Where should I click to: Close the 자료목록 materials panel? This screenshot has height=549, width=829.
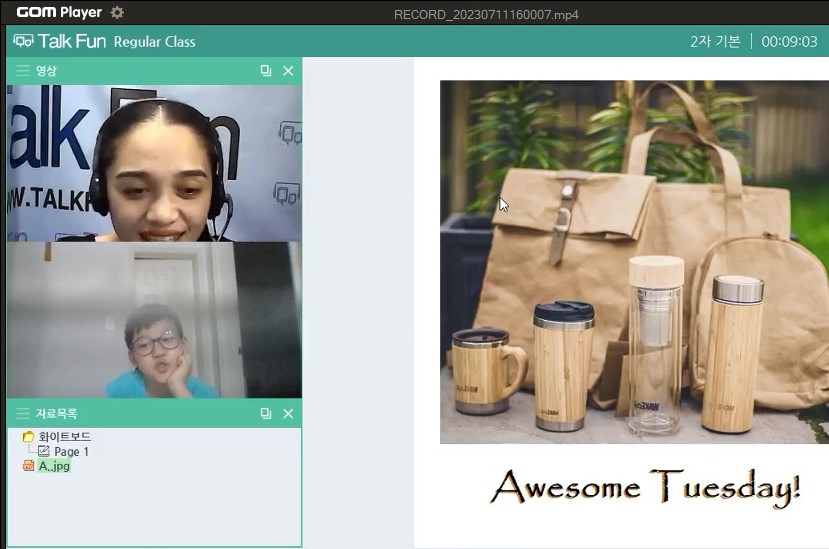coord(288,414)
